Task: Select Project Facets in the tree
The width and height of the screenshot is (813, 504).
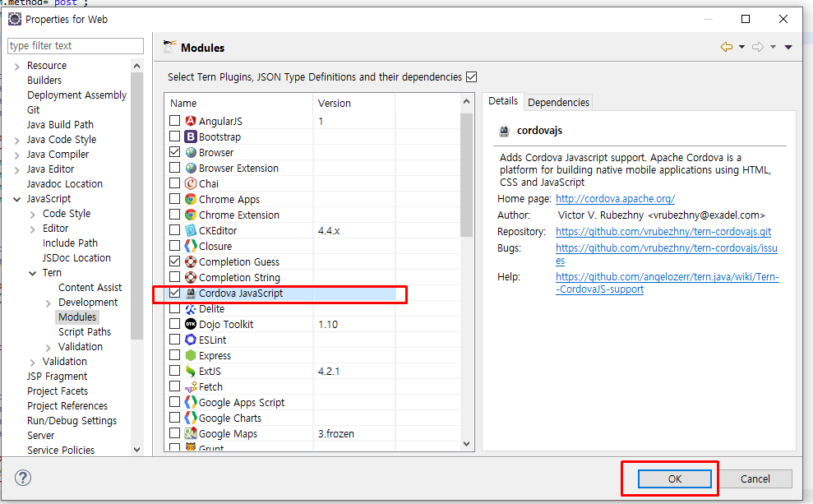Action: pyautogui.click(x=57, y=391)
